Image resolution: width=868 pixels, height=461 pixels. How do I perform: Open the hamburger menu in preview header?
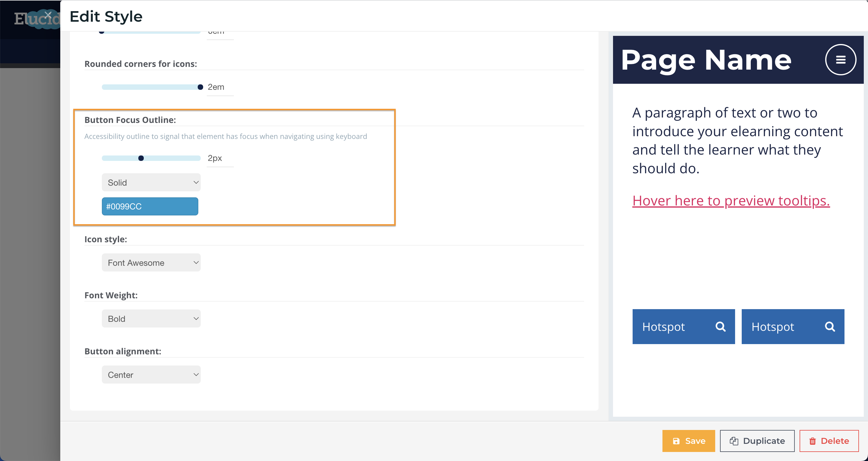[x=840, y=60]
